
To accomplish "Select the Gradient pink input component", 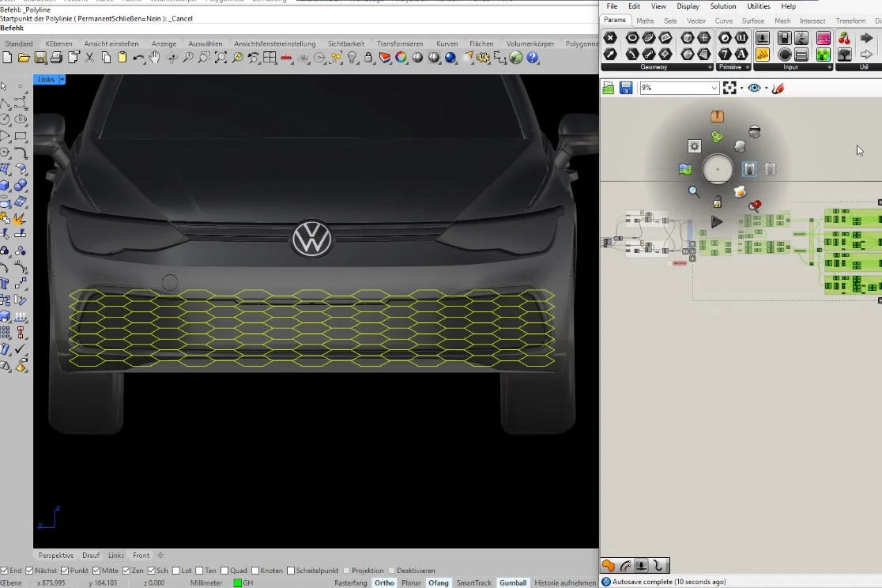I will (x=823, y=38).
